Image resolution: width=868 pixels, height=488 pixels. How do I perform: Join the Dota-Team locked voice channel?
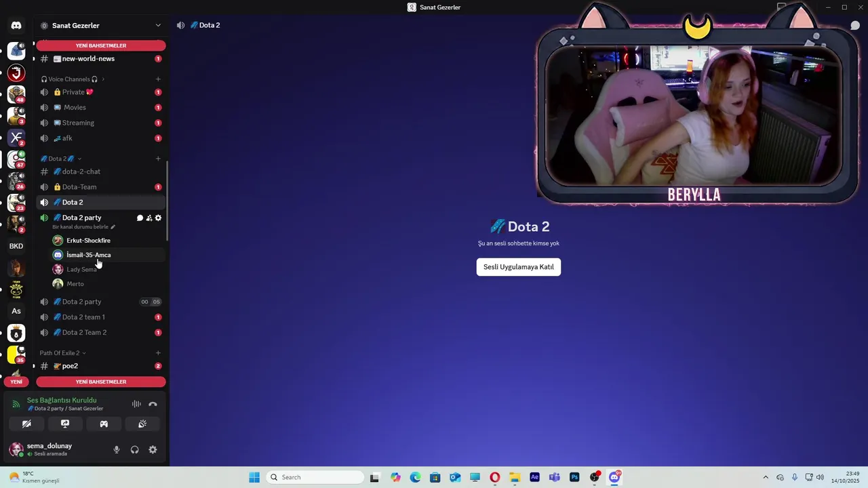click(x=100, y=187)
